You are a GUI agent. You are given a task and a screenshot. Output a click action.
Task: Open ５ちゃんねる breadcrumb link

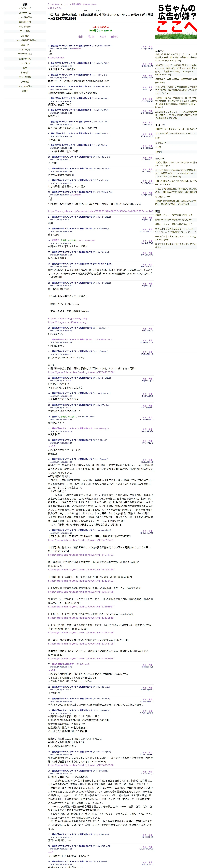click(53, 4)
